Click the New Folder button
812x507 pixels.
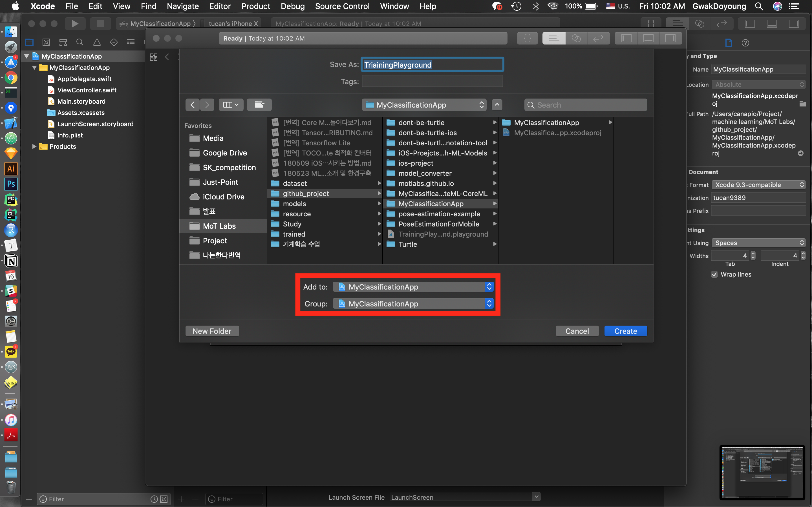coord(212,331)
